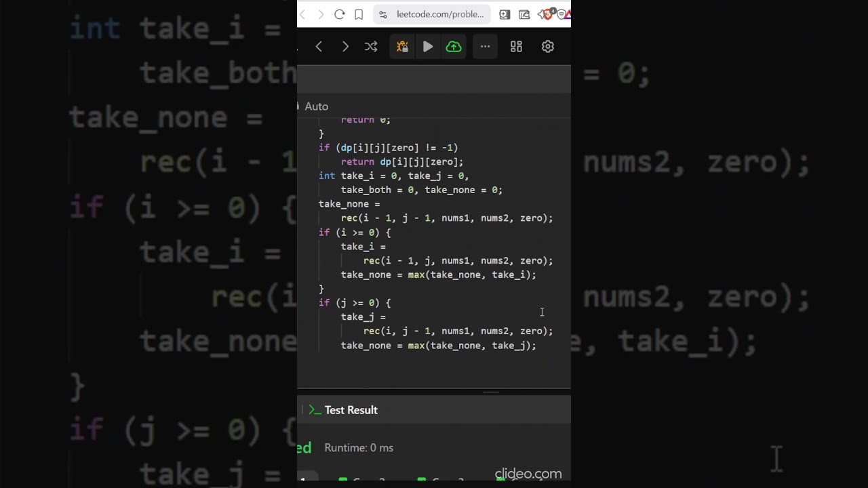Image resolution: width=868 pixels, height=488 pixels.
Task: Click the terminal icon beside Test Result
Action: pyautogui.click(x=315, y=409)
